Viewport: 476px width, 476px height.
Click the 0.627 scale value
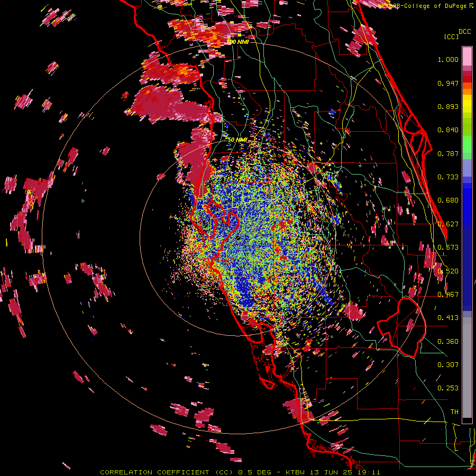(448, 224)
